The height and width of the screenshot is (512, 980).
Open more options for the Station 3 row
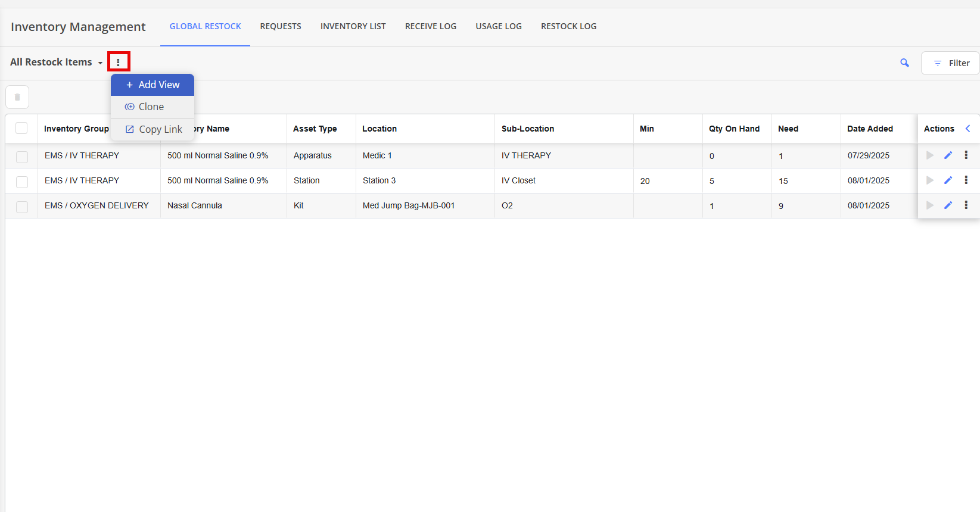[966, 180]
